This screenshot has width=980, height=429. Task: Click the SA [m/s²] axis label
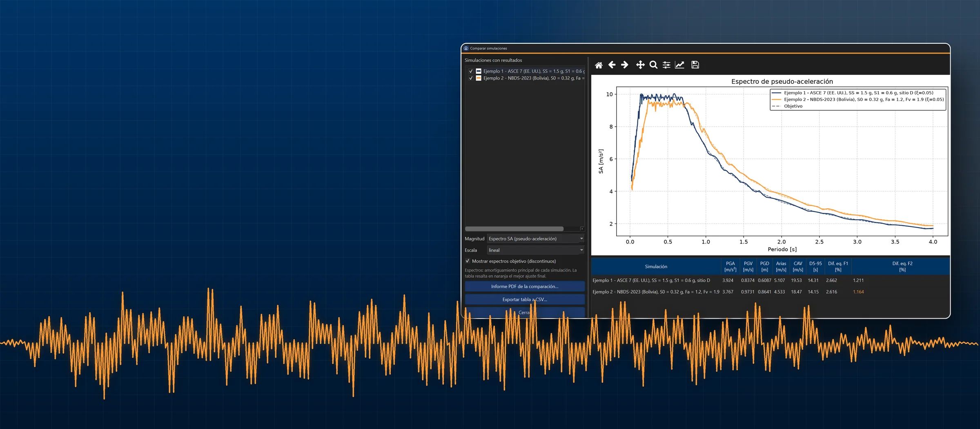601,161
